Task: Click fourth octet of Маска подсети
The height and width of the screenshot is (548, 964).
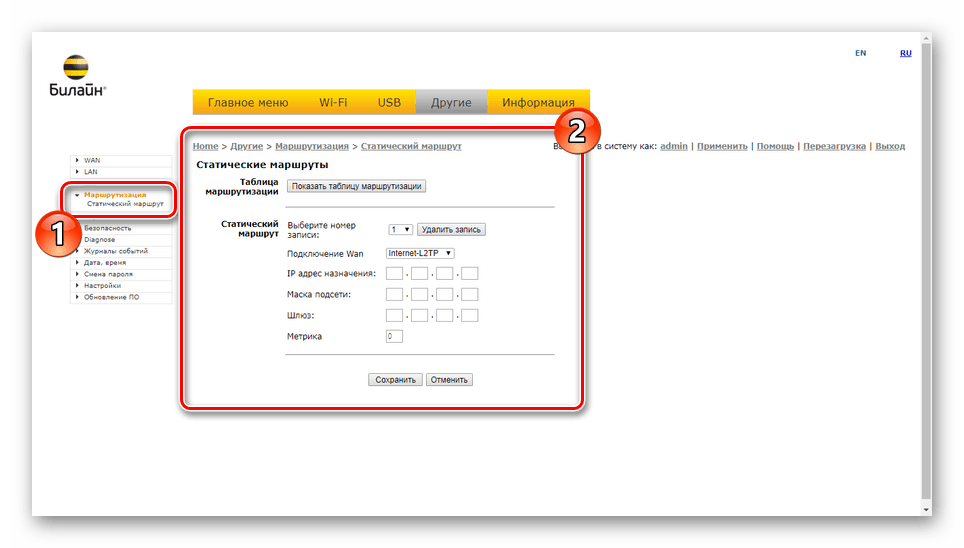Action: click(470, 295)
